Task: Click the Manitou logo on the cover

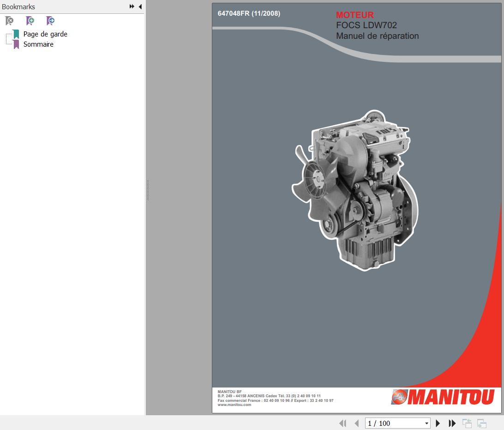Action: (443, 397)
